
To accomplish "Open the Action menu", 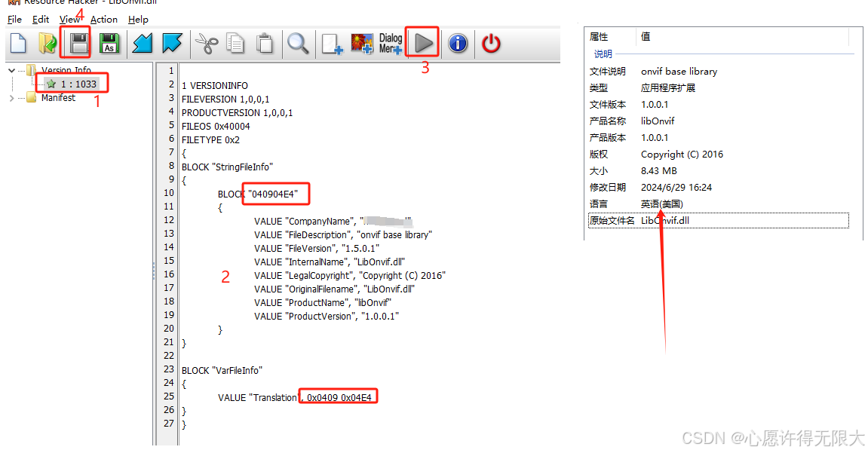I will (104, 20).
